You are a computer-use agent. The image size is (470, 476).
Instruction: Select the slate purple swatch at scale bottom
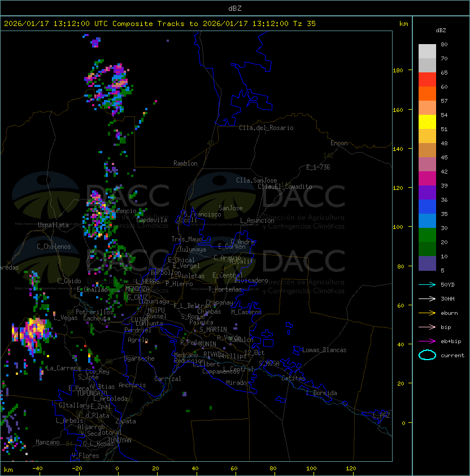[x=427, y=263]
